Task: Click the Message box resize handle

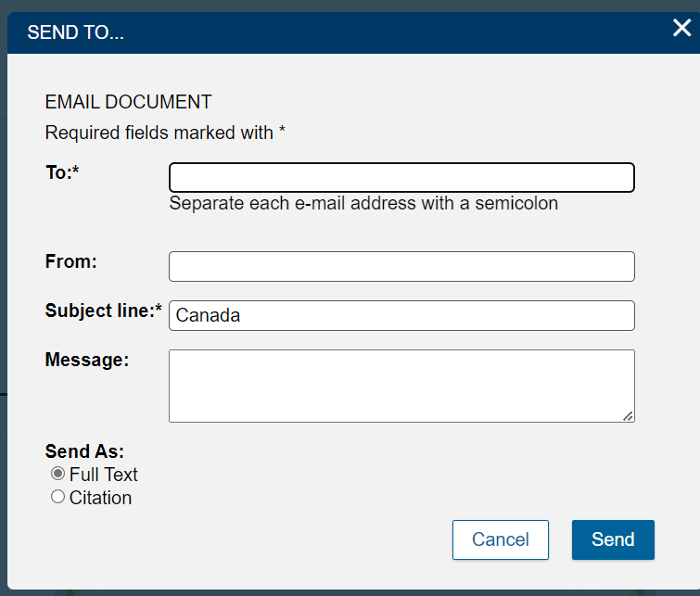Action: tap(628, 416)
